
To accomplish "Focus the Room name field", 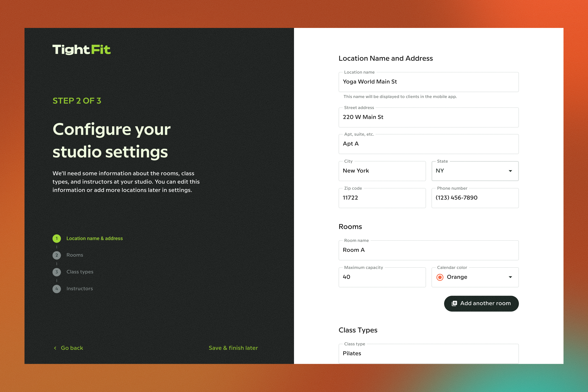I will (x=429, y=250).
